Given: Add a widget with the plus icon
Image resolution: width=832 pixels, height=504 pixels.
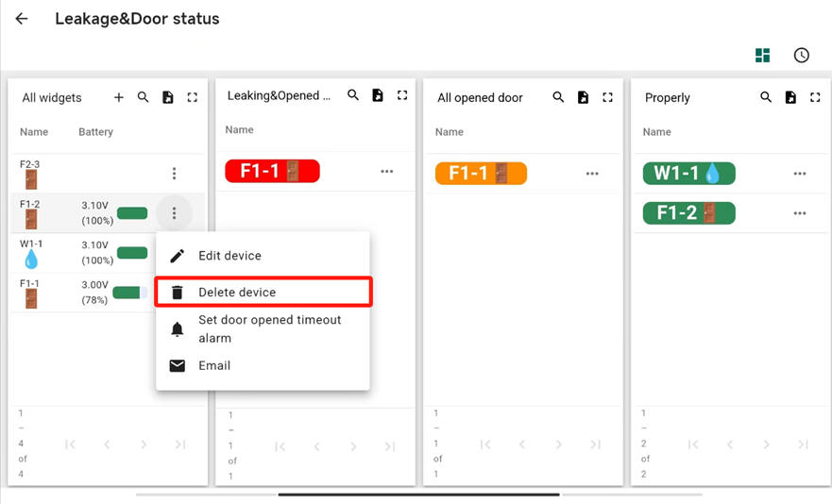Looking at the screenshot, I should click(119, 97).
